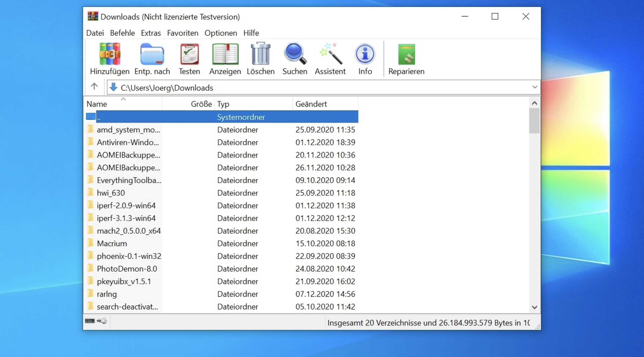Sort list by Größe column
644x357 pixels.
coord(201,104)
